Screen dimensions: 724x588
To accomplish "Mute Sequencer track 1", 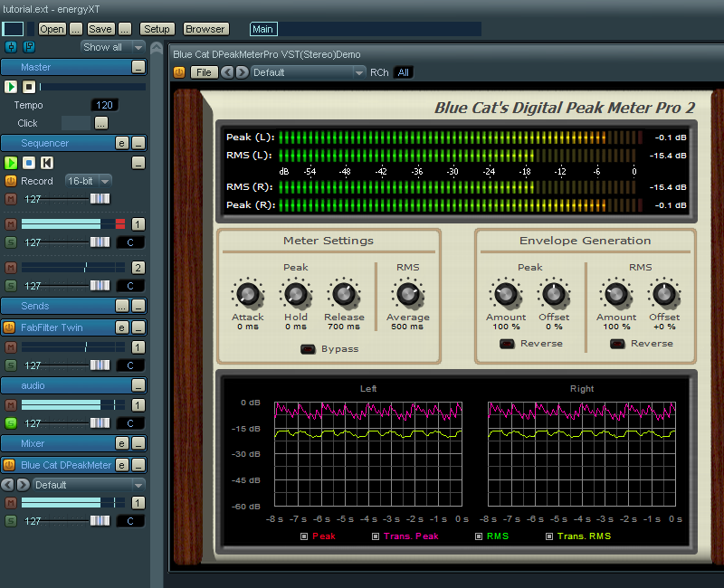I will coord(11,224).
